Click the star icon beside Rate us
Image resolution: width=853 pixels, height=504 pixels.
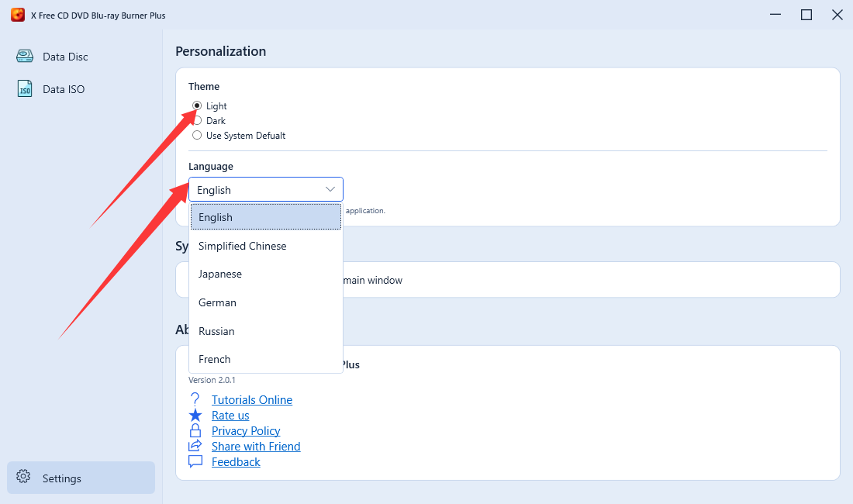[x=195, y=416]
